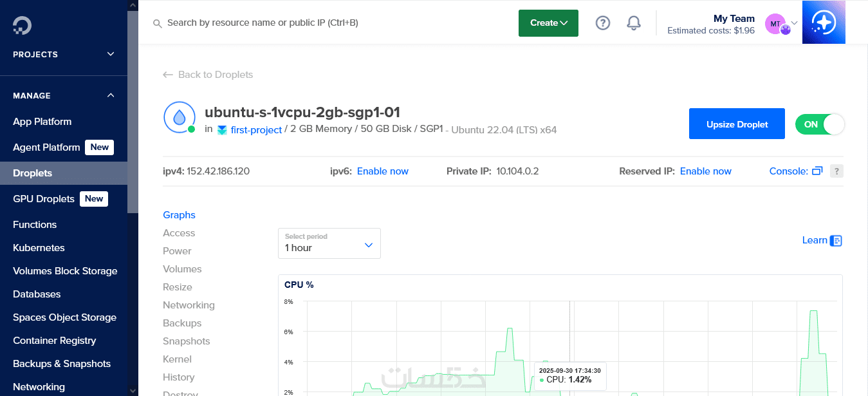
Task: Open the help question mark icon
Action: coord(602,23)
